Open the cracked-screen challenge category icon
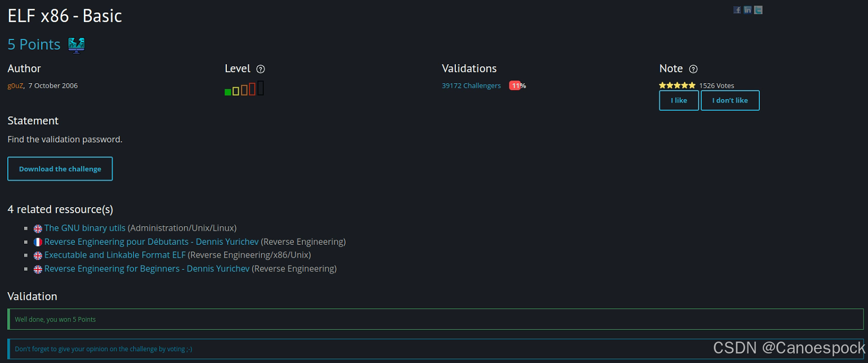Image resolution: width=868 pixels, height=363 pixels. pos(75,44)
